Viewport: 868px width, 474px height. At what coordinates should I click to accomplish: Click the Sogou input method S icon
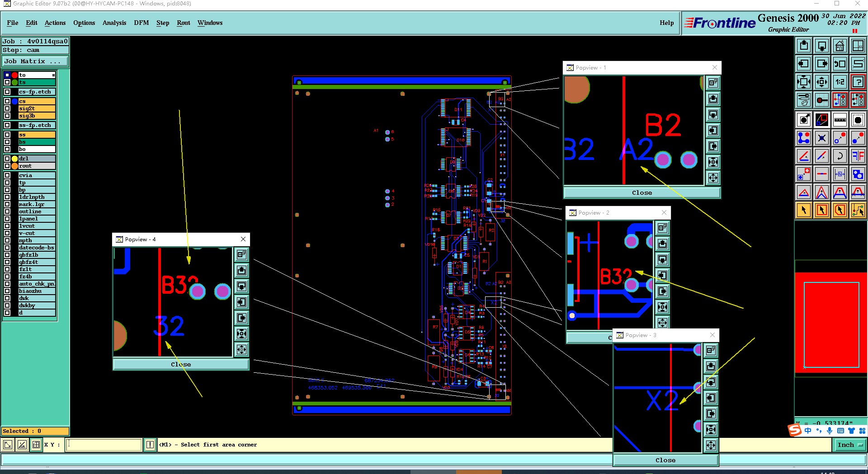[x=795, y=430]
